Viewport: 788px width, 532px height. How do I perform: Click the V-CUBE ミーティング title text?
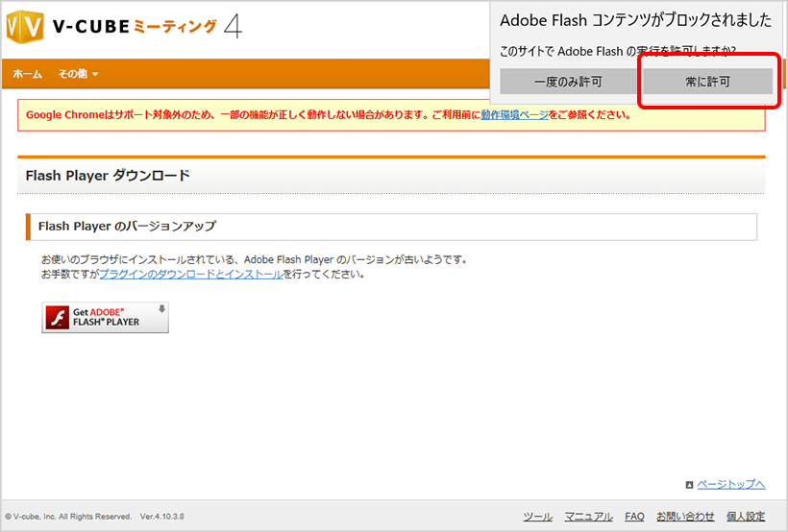(135, 27)
